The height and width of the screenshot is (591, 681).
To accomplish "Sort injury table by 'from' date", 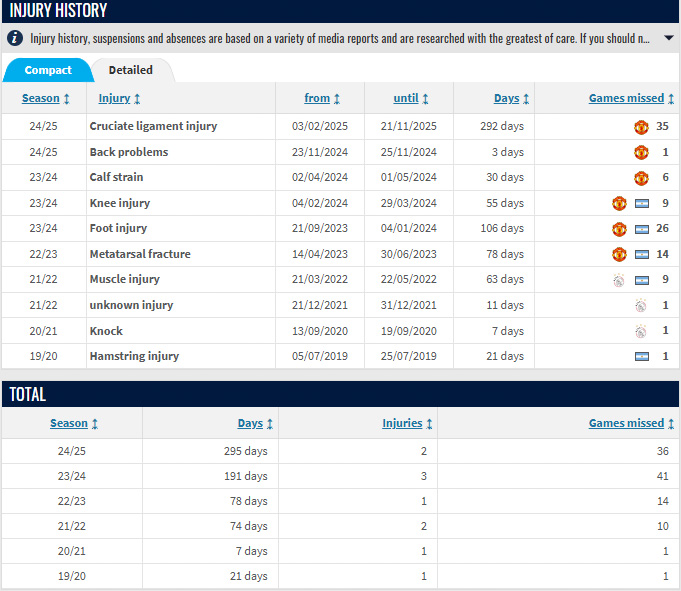I will 322,98.
